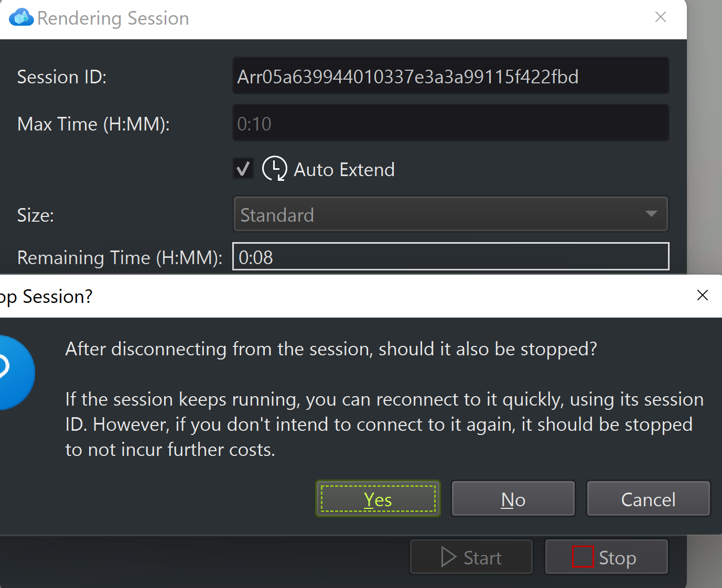Cancel the Stop Session prompt

coord(648,499)
